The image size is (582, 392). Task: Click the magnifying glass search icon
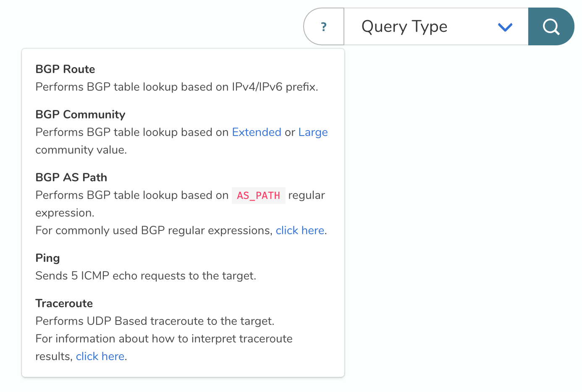(x=551, y=26)
